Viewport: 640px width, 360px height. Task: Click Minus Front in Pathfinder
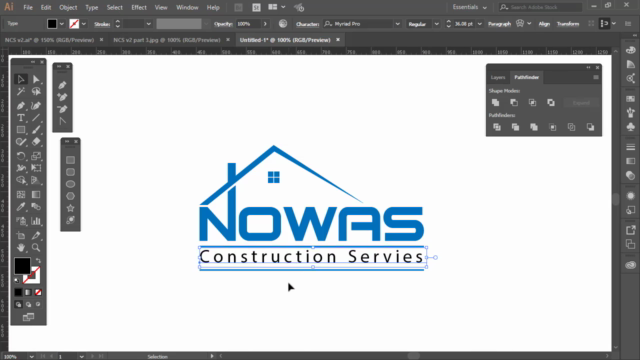pyautogui.click(x=514, y=102)
